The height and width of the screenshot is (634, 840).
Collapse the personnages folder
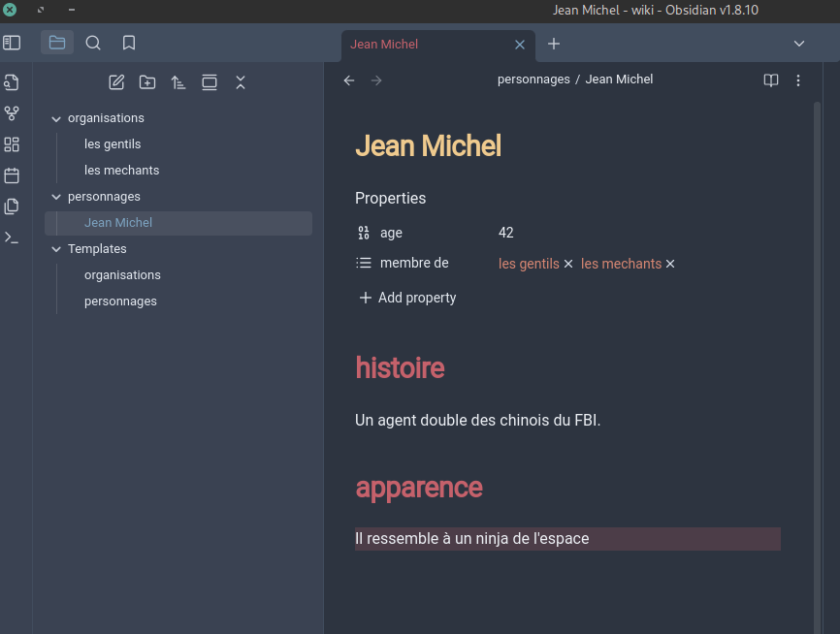click(x=55, y=197)
